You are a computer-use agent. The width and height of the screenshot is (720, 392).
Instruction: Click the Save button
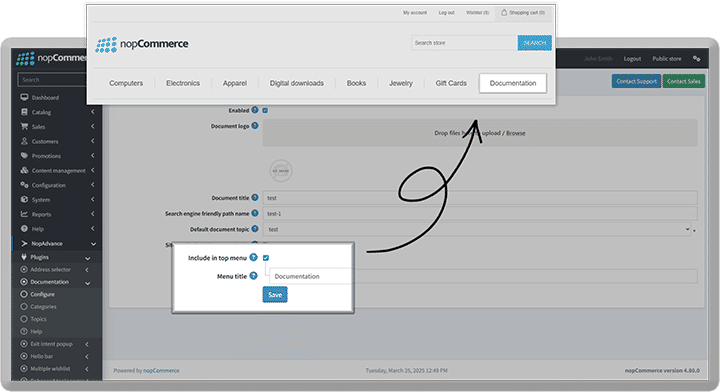pos(275,295)
